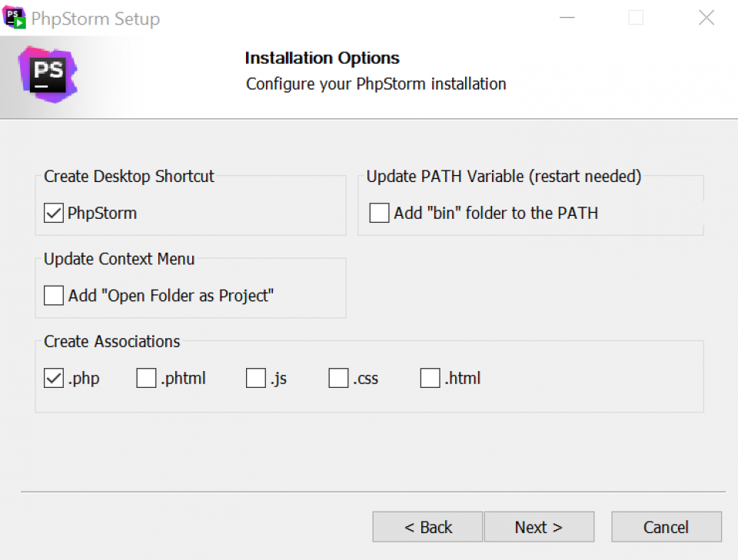
Task: Uncheck the .php association checkbox
Action: point(53,377)
